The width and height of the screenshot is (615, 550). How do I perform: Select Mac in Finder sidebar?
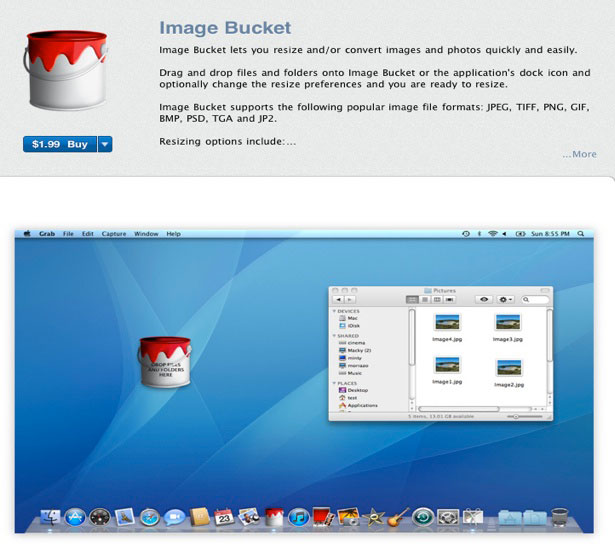click(348, 318)
